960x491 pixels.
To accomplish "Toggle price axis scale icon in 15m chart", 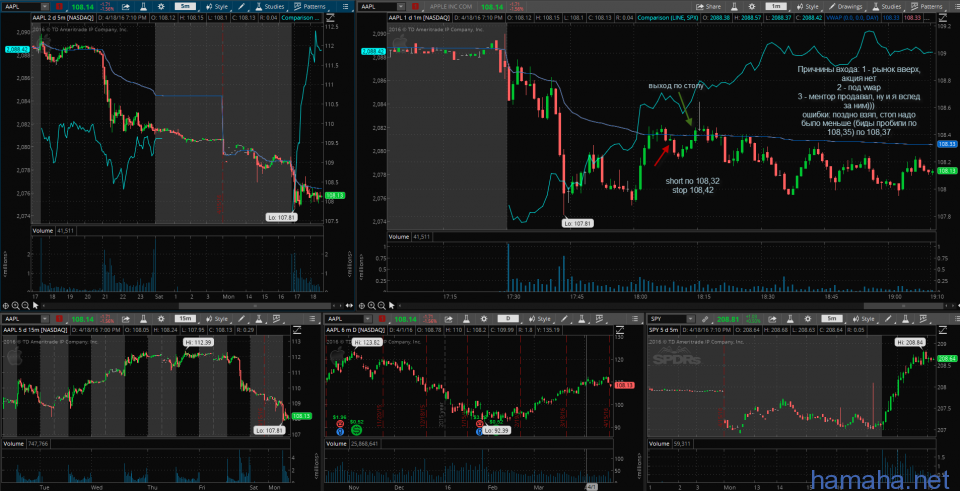I will click(298, 329).
